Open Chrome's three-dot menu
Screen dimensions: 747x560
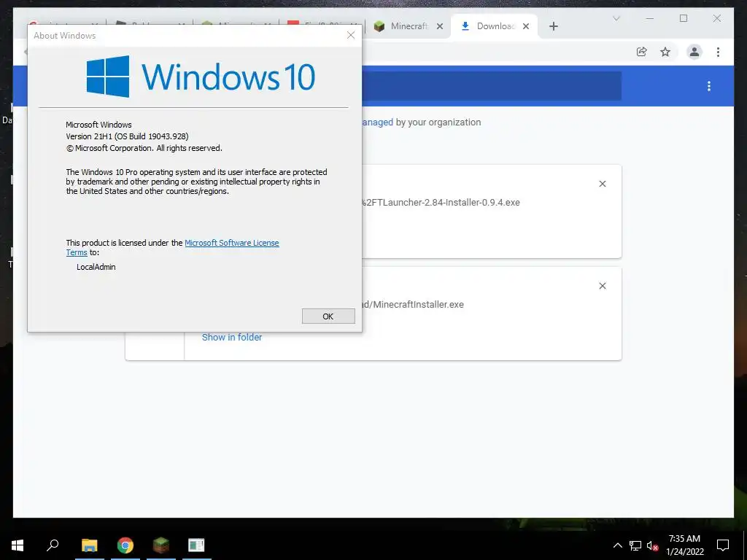pos(718,52)
